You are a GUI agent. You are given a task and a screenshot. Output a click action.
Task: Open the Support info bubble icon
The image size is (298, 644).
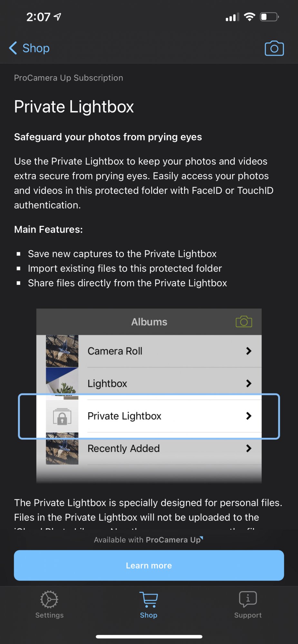tap(248, 599)
